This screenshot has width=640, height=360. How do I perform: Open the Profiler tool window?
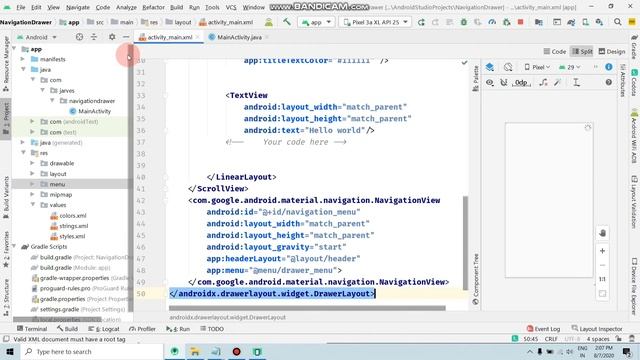(142, 329)
